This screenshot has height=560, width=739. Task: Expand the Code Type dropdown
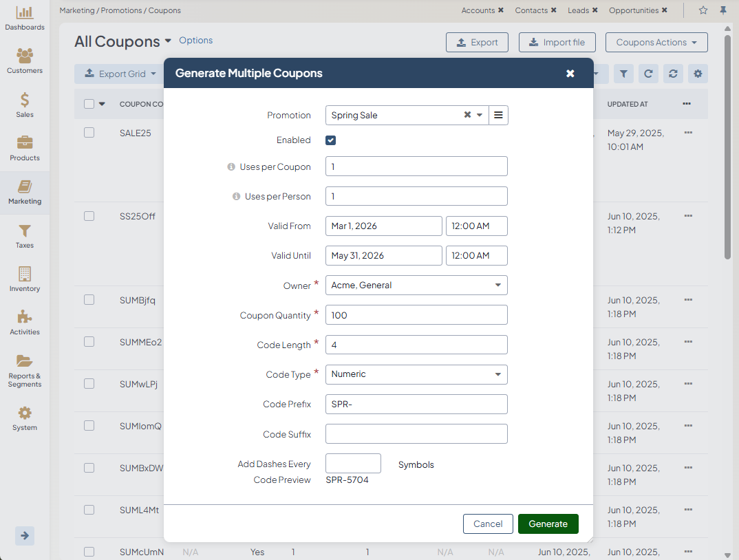pos(416,374)
